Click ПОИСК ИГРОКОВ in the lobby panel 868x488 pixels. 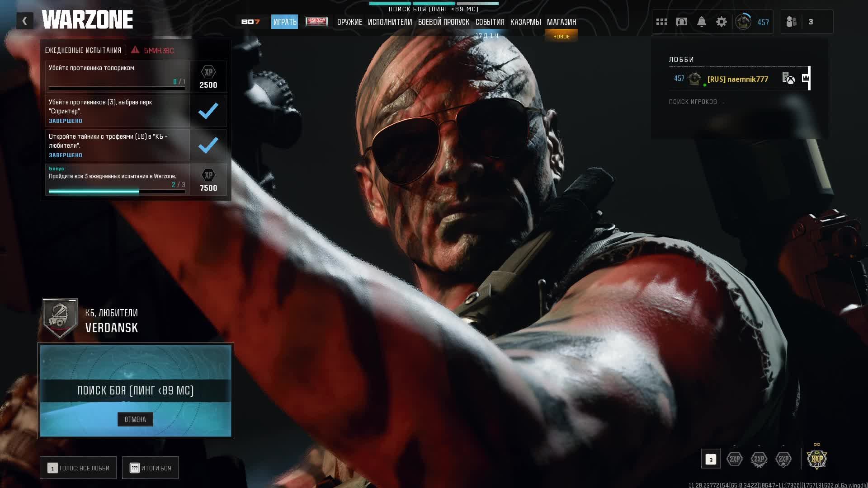pos(693,102)
